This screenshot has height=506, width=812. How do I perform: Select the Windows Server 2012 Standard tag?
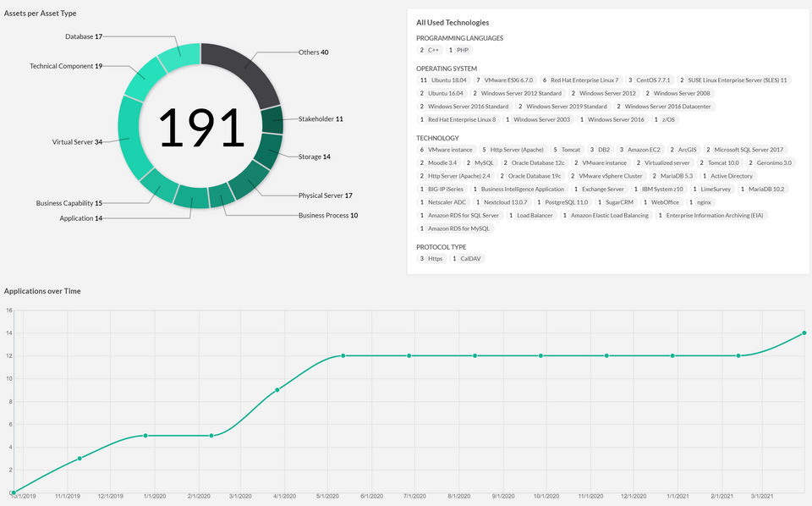(518, 93)
